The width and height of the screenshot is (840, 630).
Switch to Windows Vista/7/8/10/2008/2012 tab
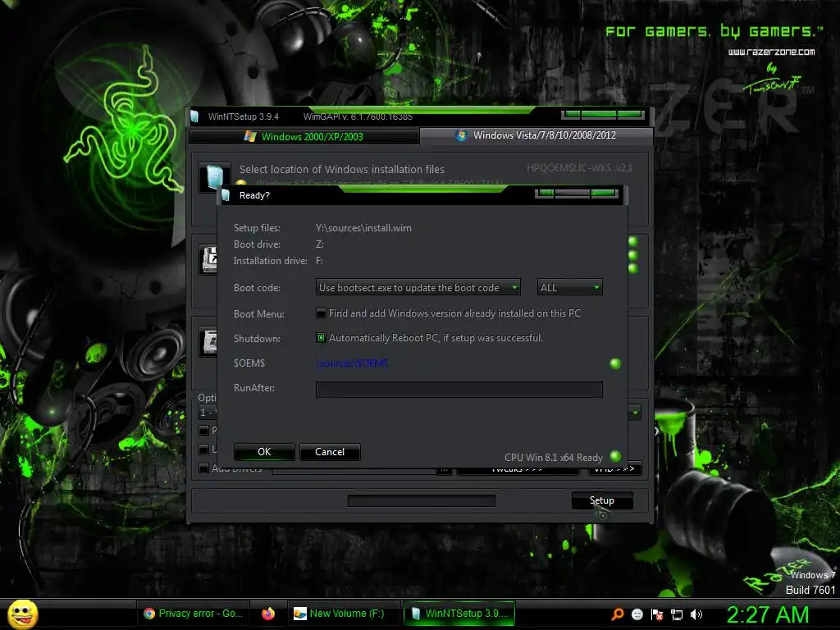(x=536, y=135)
